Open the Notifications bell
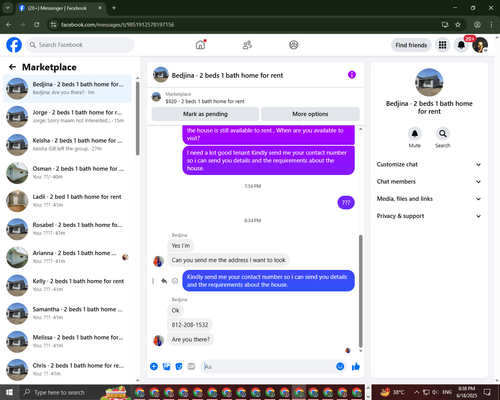The height and width of the screenshot is (400, 500). [461, 45]
